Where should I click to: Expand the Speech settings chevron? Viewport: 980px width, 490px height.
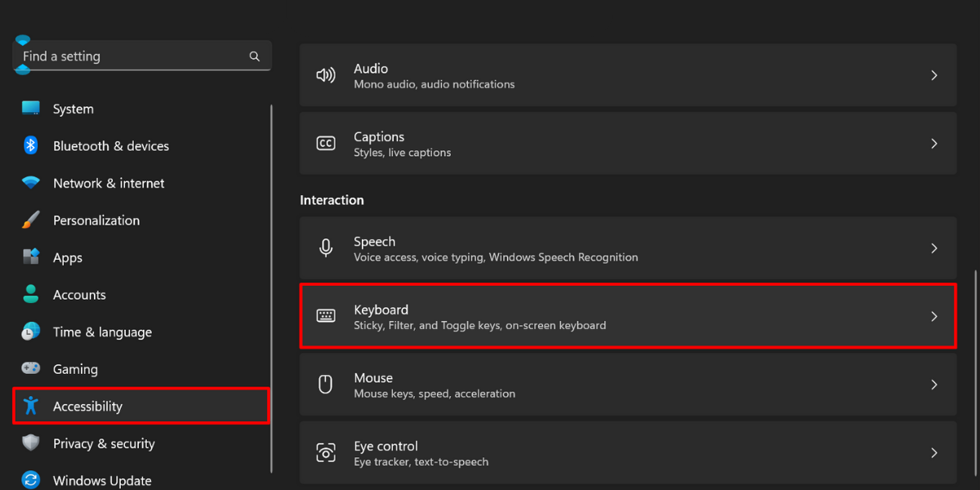[x=934, y=248]
